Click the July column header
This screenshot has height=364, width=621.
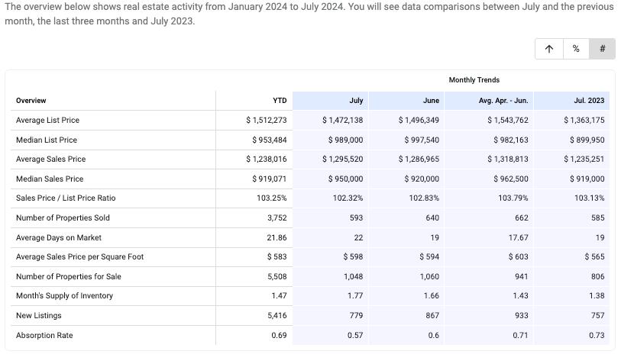356,101
